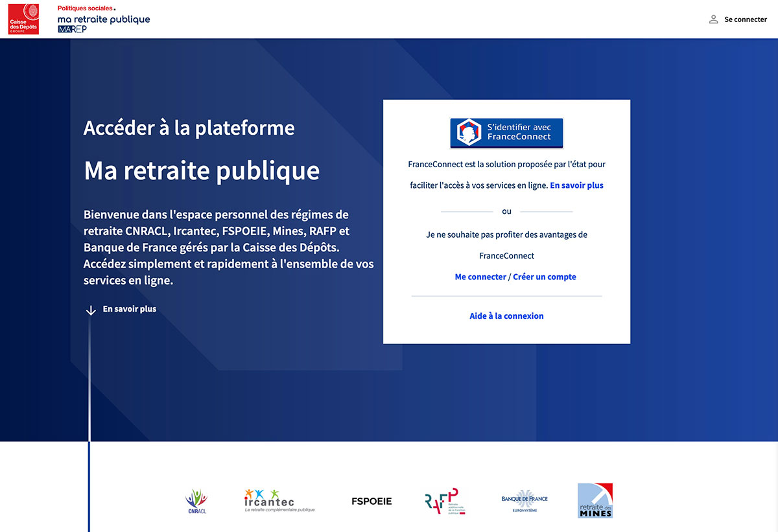Click white 'En savoir plus' link under welcome text
Image resolution: width=778 pixels, height=532 pixels.
click(x=130, y=309)
